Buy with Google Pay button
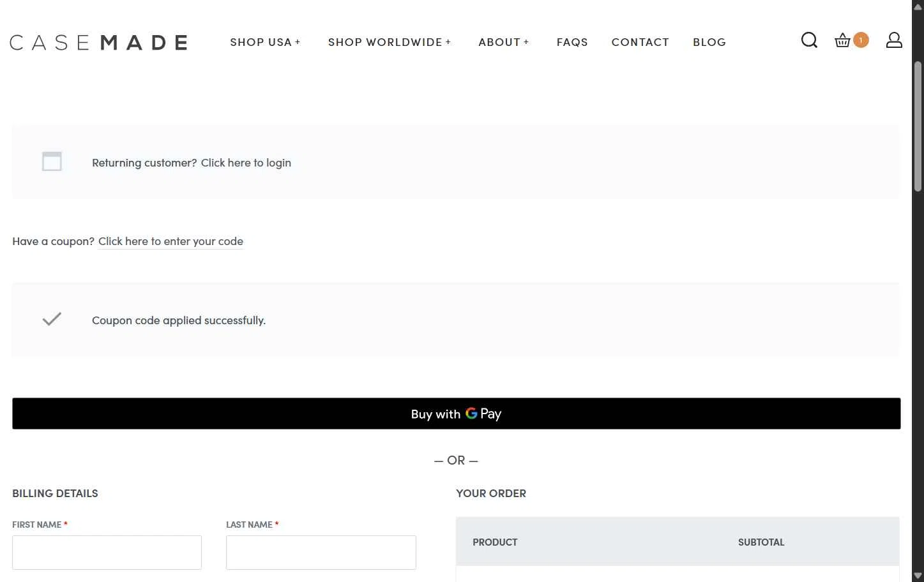Screen dimensions: 924x582 [457, 414]
